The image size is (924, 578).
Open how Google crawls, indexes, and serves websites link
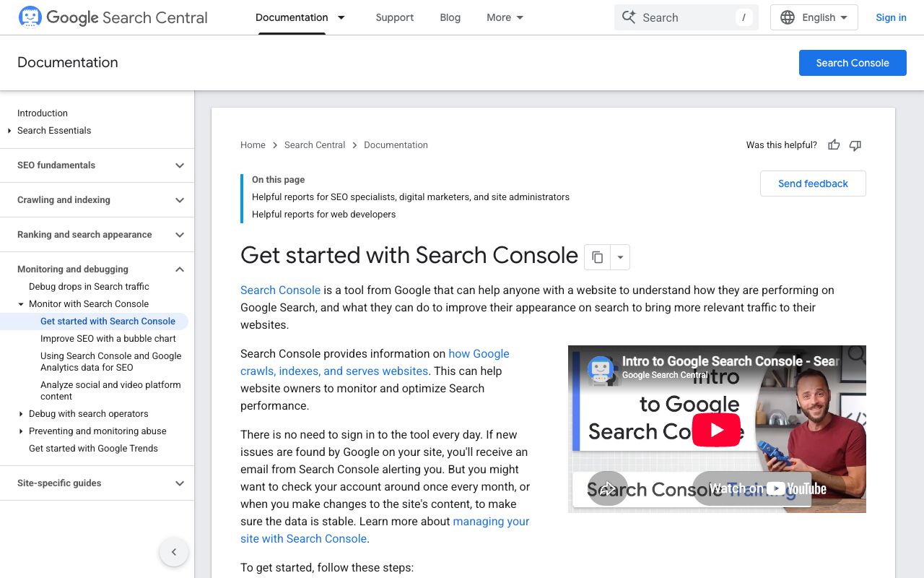click(x=375, y=362)
